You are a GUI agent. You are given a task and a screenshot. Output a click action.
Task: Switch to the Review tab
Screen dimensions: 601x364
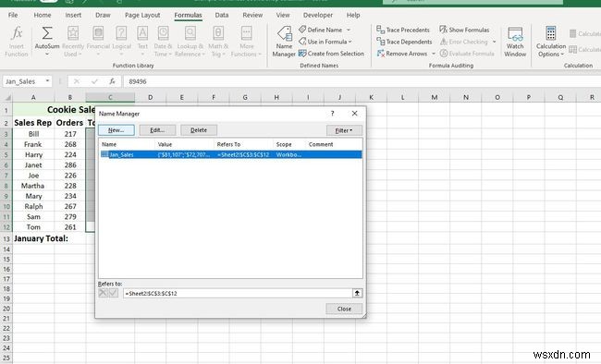252,15
